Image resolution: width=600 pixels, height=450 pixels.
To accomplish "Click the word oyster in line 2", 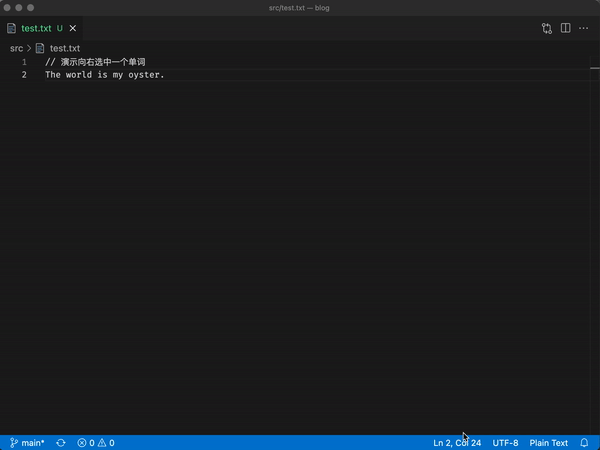I will tap(143, 75).
